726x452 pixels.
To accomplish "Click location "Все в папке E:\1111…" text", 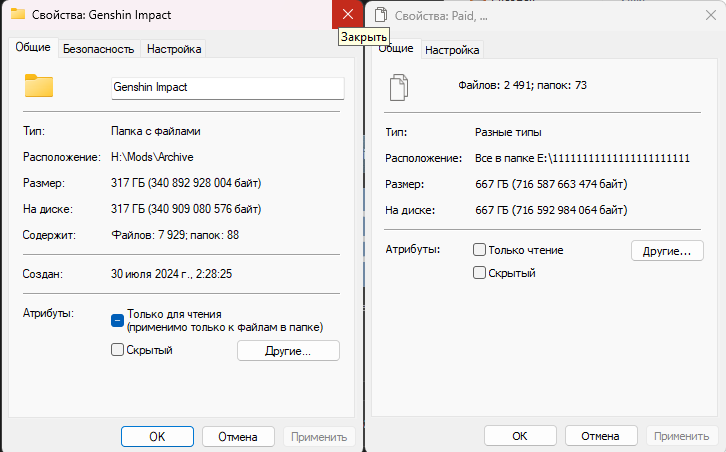I will pos(582,158).
